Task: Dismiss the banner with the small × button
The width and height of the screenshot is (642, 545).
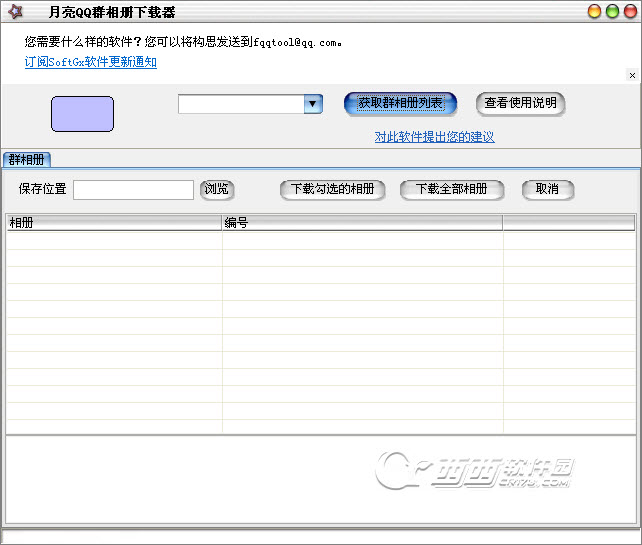Action: 632,75
